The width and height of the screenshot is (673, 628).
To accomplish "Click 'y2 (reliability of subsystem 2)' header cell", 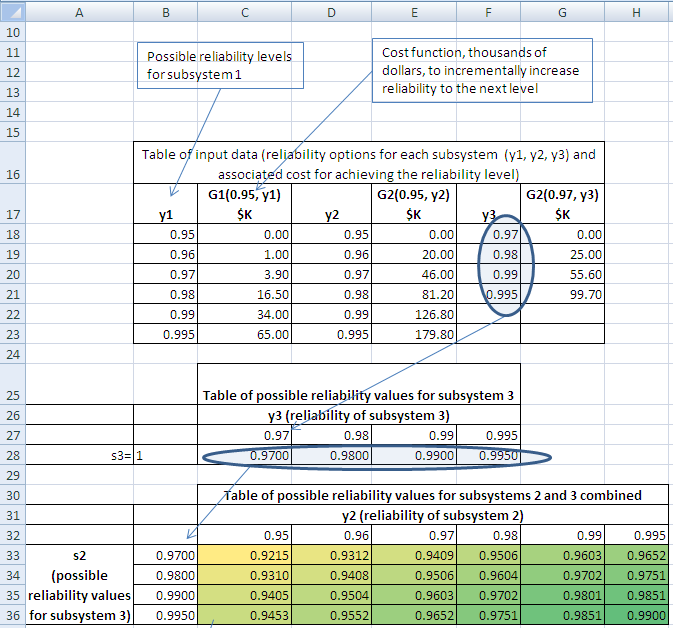I will coord(433,515).
